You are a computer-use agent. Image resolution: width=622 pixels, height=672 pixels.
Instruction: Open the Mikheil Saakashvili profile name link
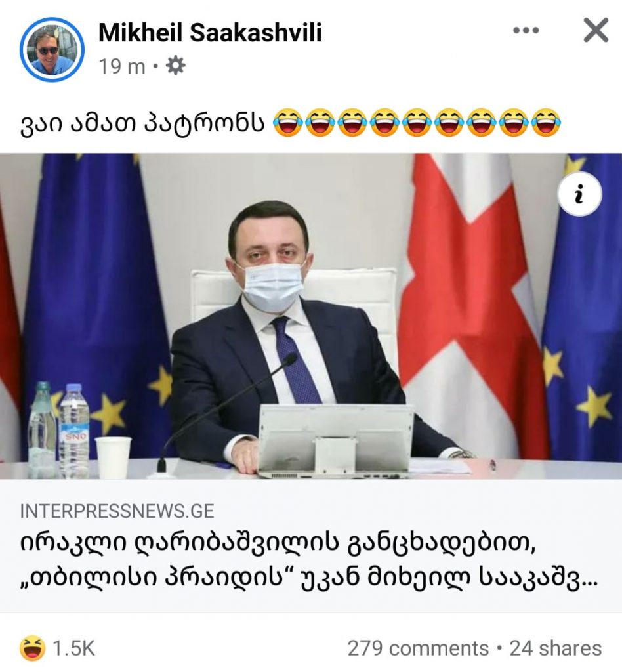pyautogui.click(x=210, y=32)
